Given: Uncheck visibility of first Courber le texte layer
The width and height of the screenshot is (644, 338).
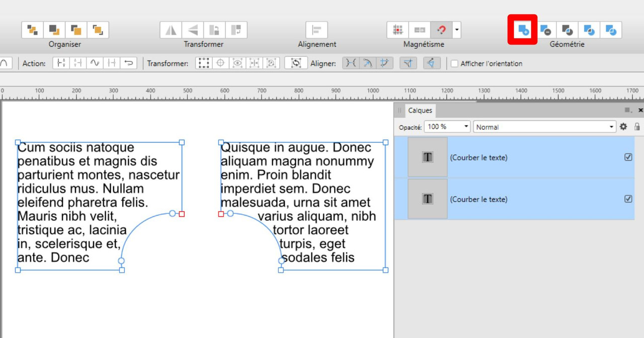Looking at the screenshot, I should pos(628,157).
